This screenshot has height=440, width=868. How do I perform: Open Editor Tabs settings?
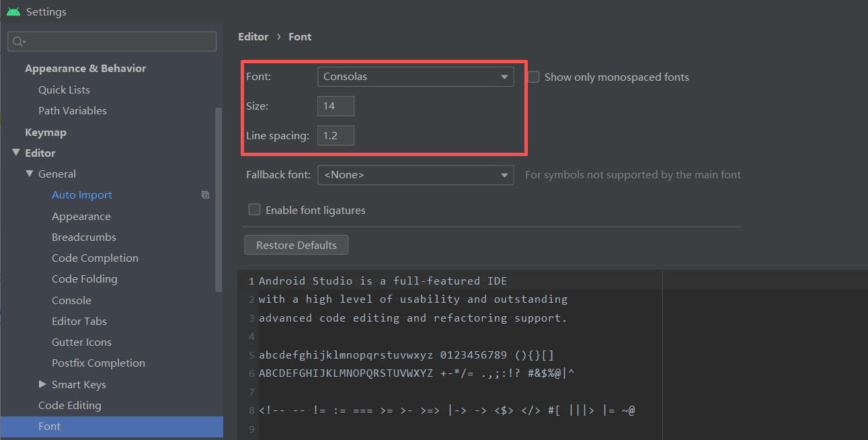tap(79, 321)
